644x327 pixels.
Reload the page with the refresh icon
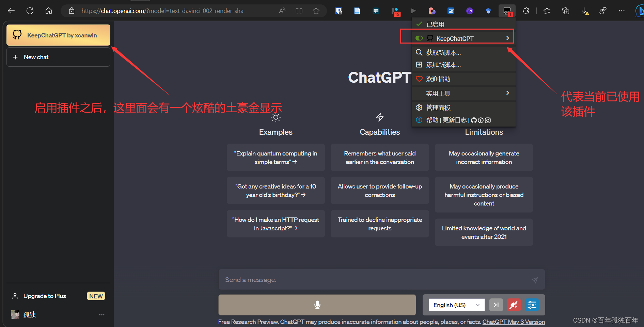tap(30, 11)
